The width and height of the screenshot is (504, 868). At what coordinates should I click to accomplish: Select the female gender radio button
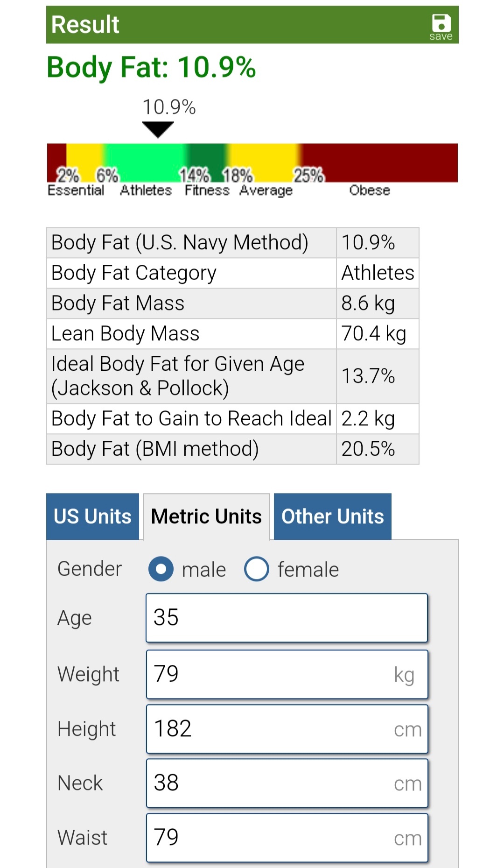point(257,569)
